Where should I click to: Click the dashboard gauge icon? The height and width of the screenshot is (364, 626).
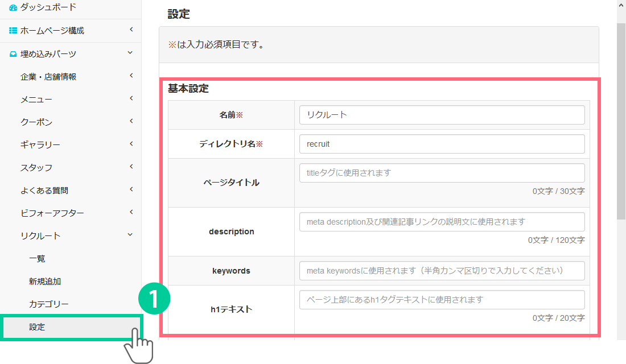[x=13, y=8]
